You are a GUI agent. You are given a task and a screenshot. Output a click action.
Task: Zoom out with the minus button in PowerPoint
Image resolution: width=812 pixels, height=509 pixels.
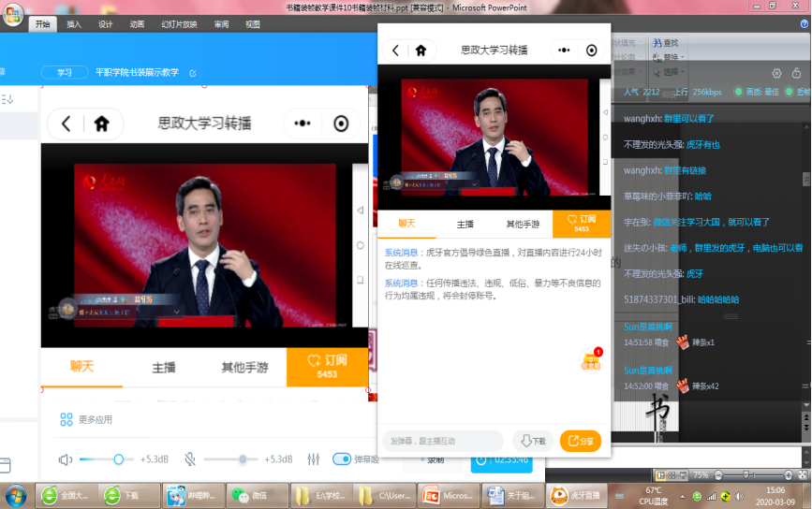(718, 475)
